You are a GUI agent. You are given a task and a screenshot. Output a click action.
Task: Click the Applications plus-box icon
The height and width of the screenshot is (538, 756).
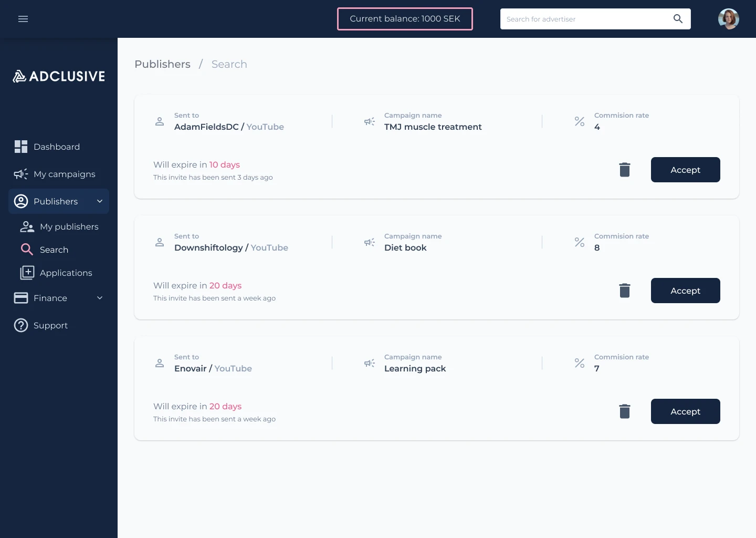(27, 273)
